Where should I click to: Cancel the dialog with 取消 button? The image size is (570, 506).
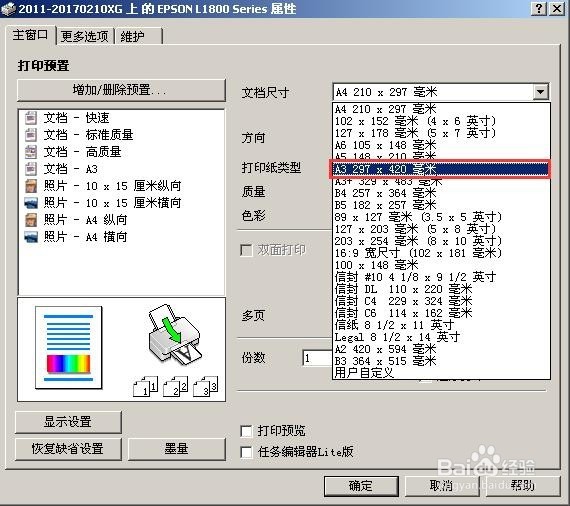442,486
